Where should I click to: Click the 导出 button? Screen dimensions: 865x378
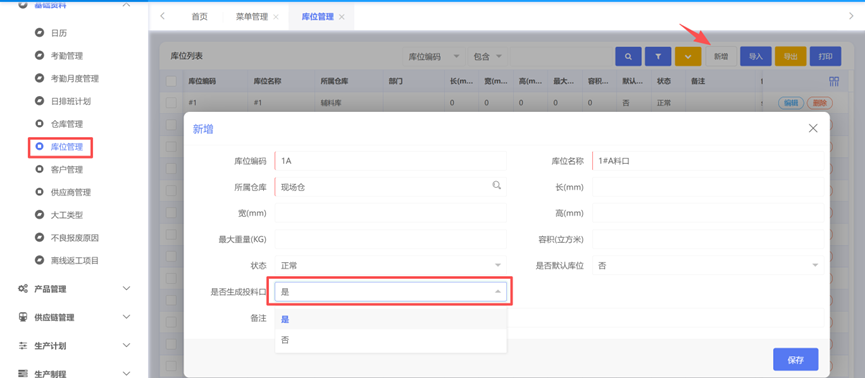click(x=791, y=56)
